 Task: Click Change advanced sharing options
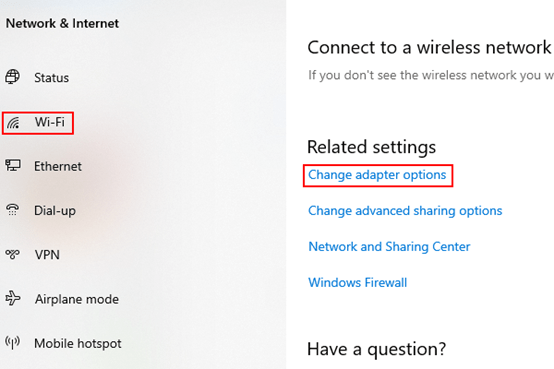(x=405, y=211)
